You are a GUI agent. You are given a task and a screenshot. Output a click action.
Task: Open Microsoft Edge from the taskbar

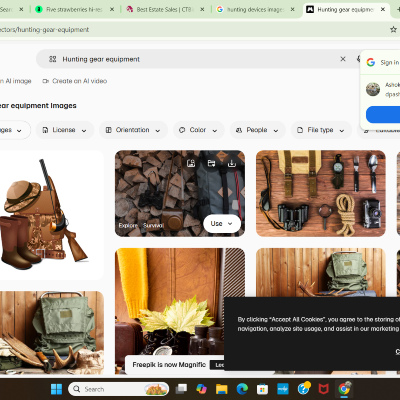coord(242,389)
